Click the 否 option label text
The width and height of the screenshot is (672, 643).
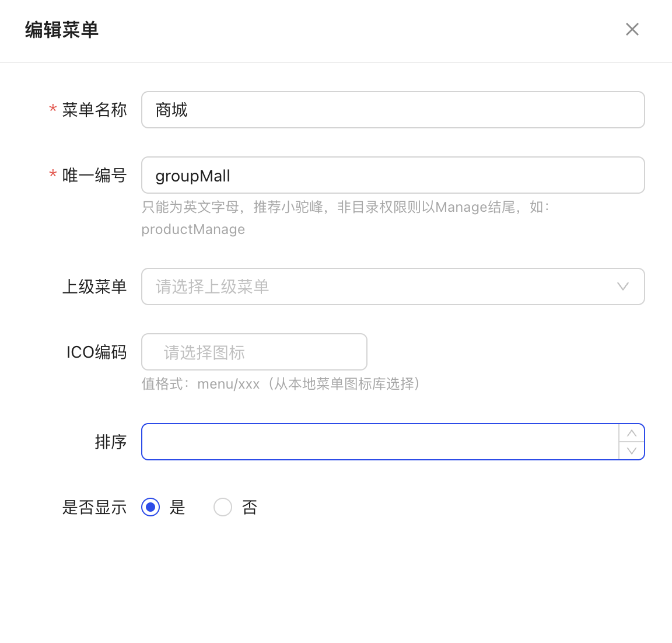[250, 507]
